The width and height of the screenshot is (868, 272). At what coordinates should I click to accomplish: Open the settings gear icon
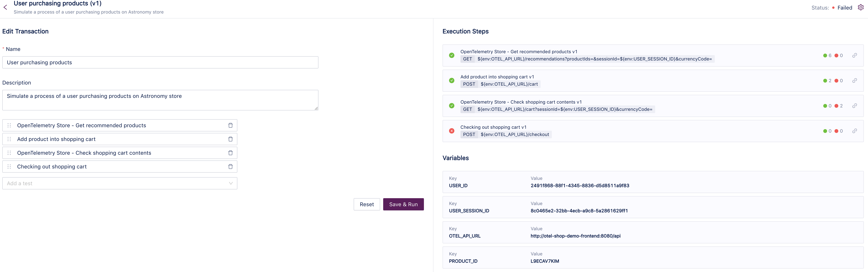coord(860,7)
